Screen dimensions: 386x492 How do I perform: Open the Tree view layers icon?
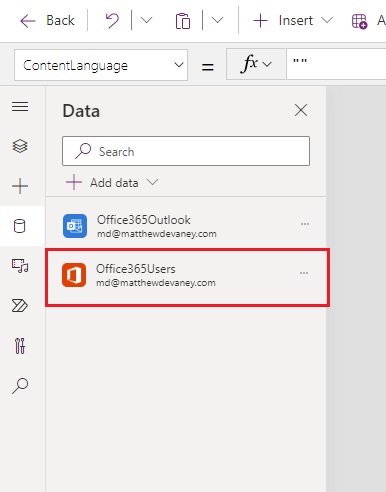tap(20, 146)
